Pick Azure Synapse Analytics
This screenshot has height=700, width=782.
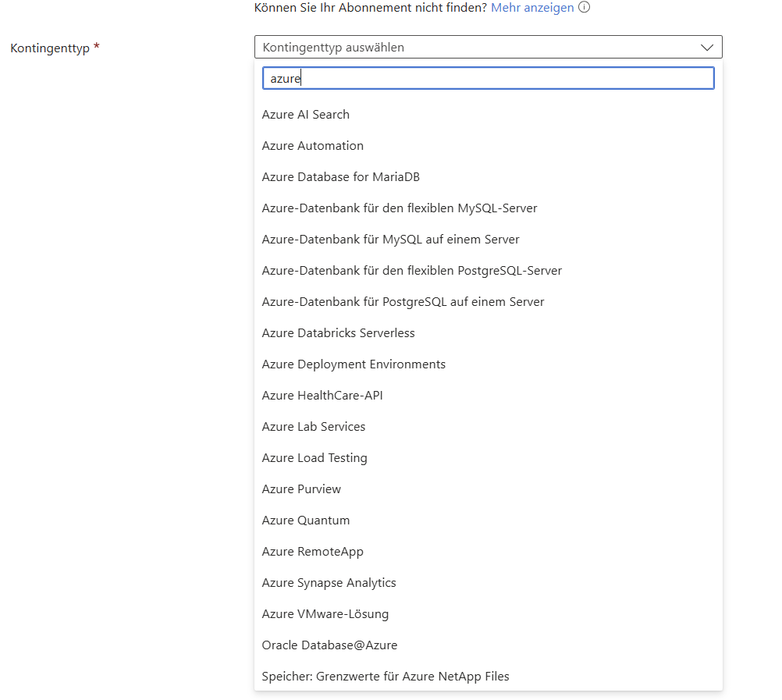489,583
